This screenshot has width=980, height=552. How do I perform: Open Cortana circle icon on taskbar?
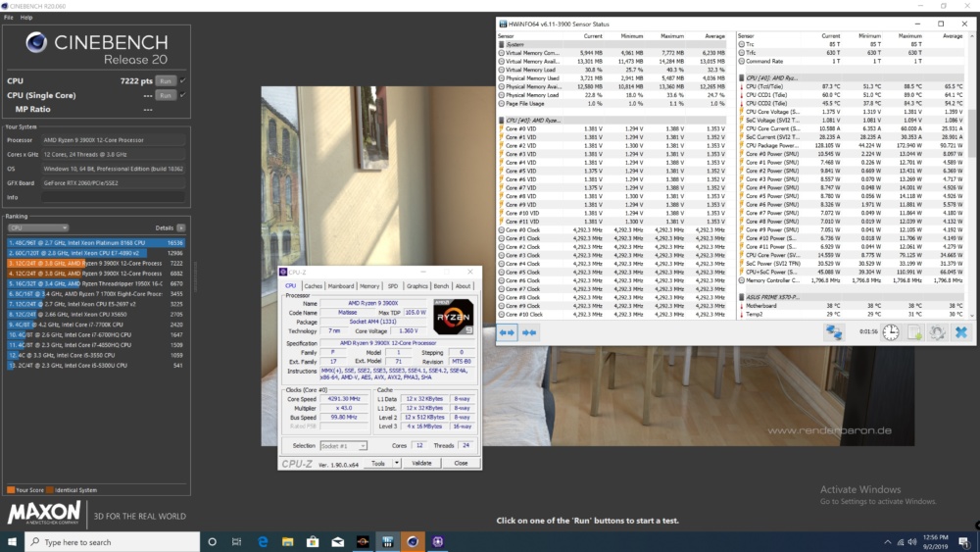point(212,542)
